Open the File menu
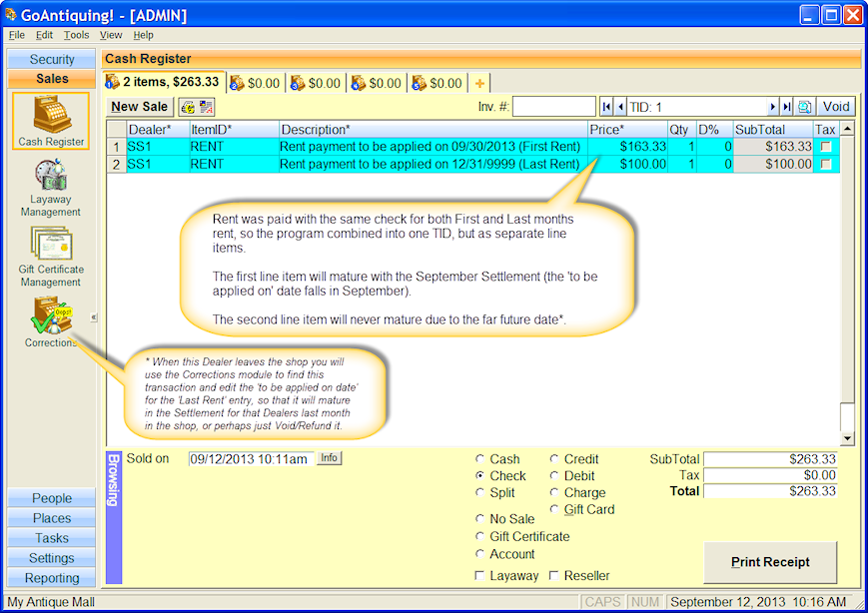868x613 pixels. tap(17, 35)
